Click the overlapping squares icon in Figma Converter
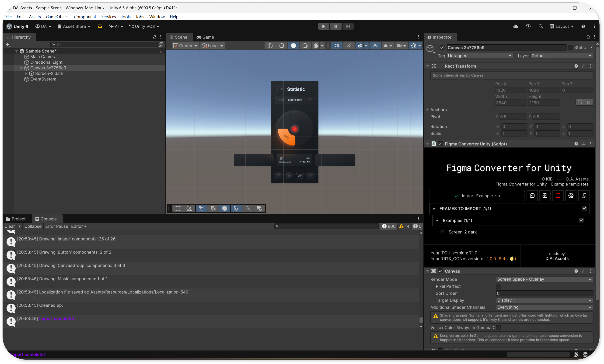 coord(584,196)
